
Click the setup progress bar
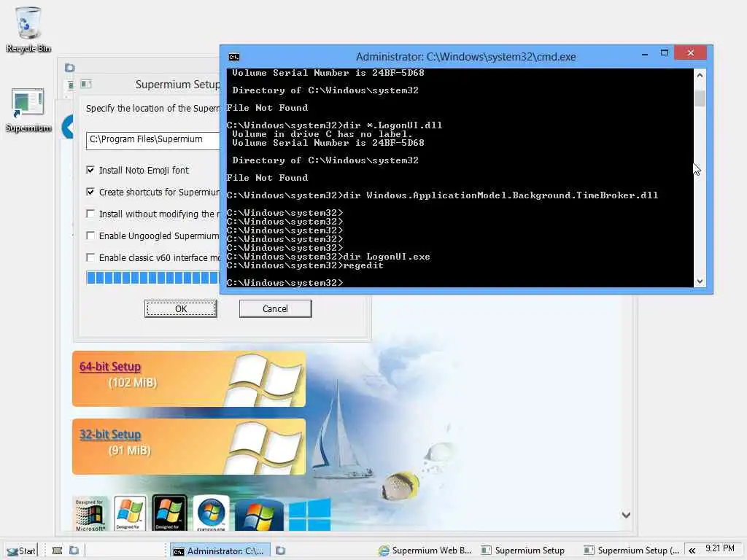(153, 278)
